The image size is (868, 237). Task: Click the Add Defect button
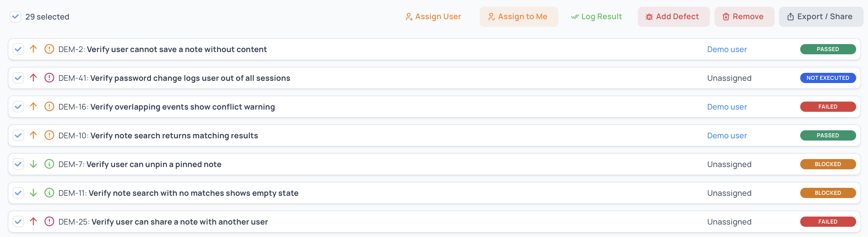coord(673,17)
